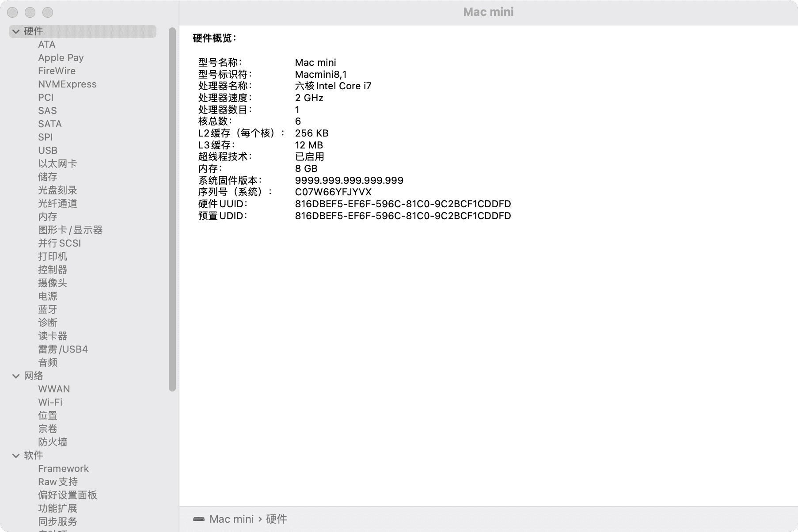Select 位置 in the sidebar

48,416
